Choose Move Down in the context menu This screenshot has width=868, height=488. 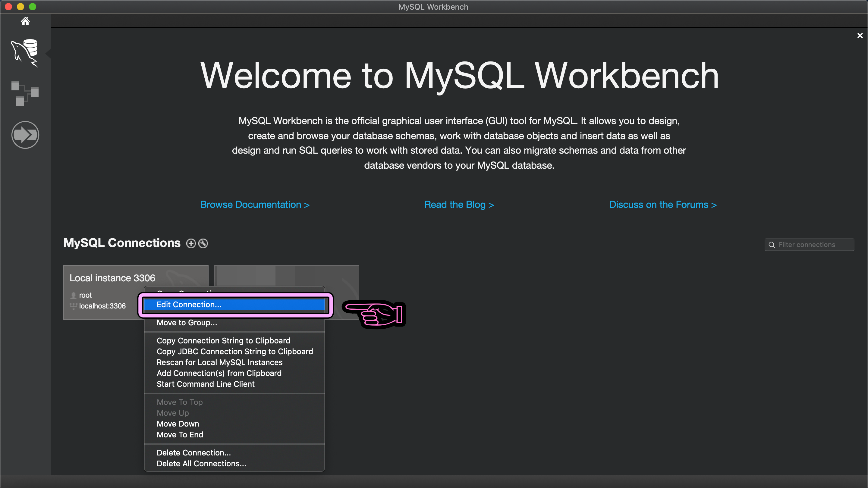coord(178,424)
